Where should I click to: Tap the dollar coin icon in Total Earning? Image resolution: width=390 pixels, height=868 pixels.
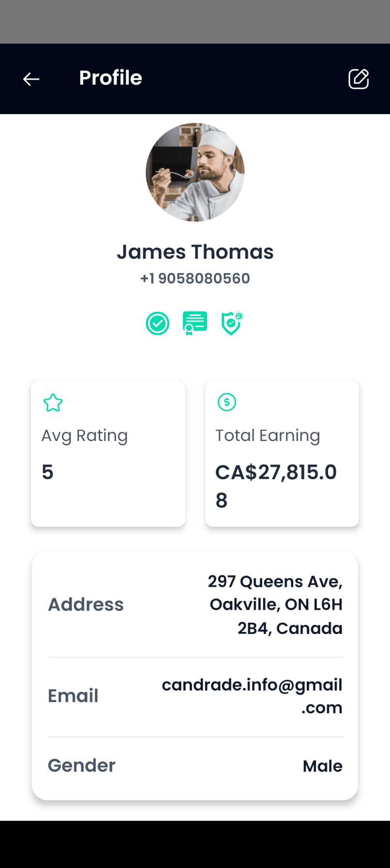click(x=227, y=402)
